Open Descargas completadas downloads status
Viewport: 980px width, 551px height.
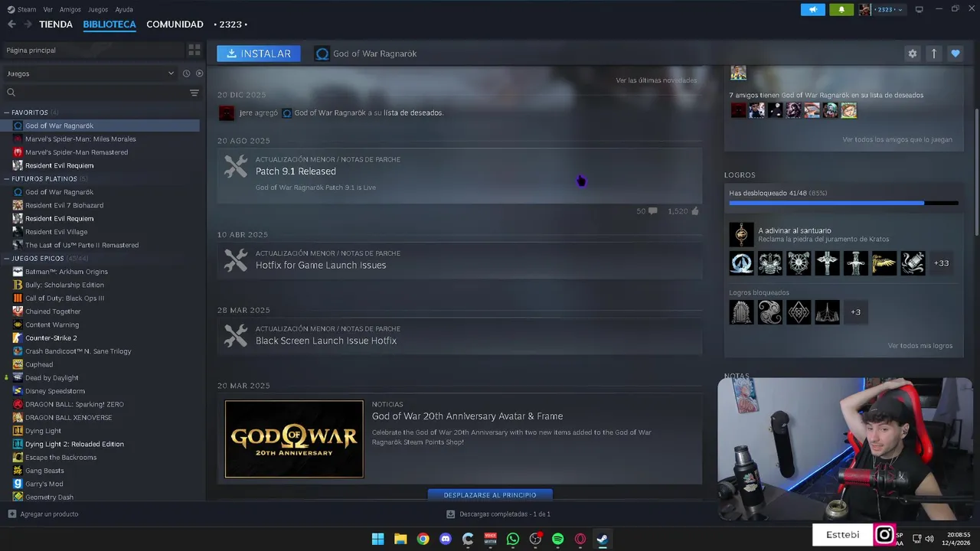point(498,514)
